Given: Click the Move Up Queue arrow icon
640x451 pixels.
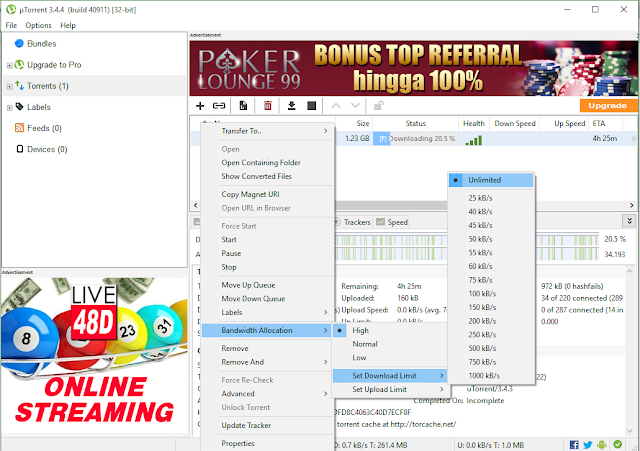Looking at the screenshot, I should 336,106.
